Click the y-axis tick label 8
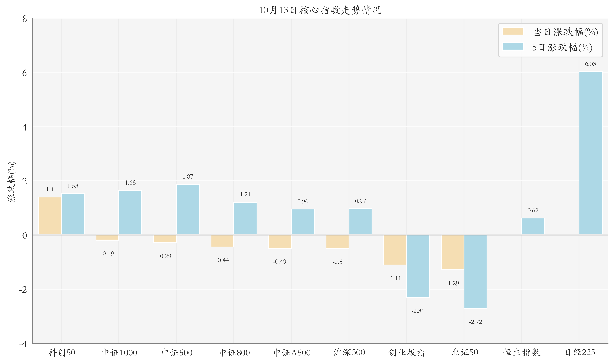 (x=25, y=19)
